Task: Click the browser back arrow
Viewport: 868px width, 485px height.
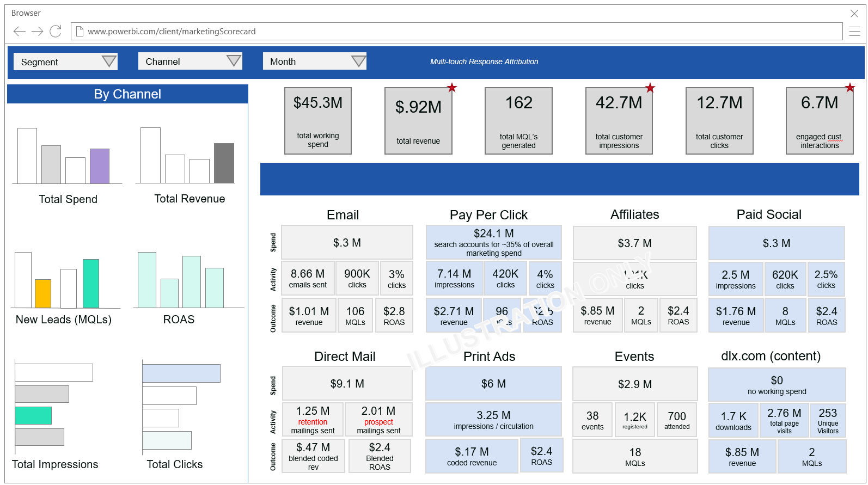Action: point(19,32)
